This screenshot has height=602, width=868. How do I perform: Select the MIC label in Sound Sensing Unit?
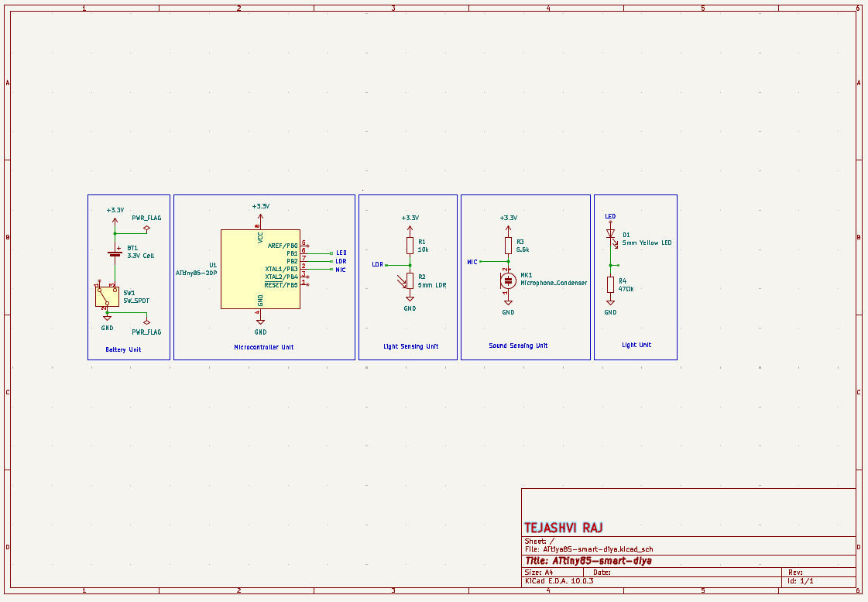coord(472,262)
